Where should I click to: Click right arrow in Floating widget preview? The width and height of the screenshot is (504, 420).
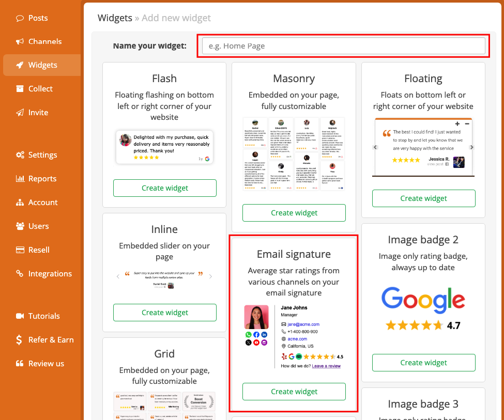click(471, 147)
